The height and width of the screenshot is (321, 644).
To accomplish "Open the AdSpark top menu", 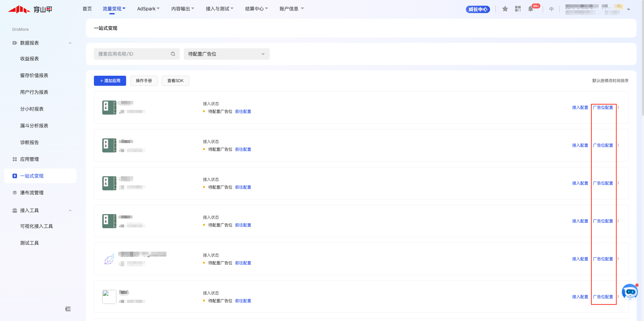I will [x=148, y=9].
